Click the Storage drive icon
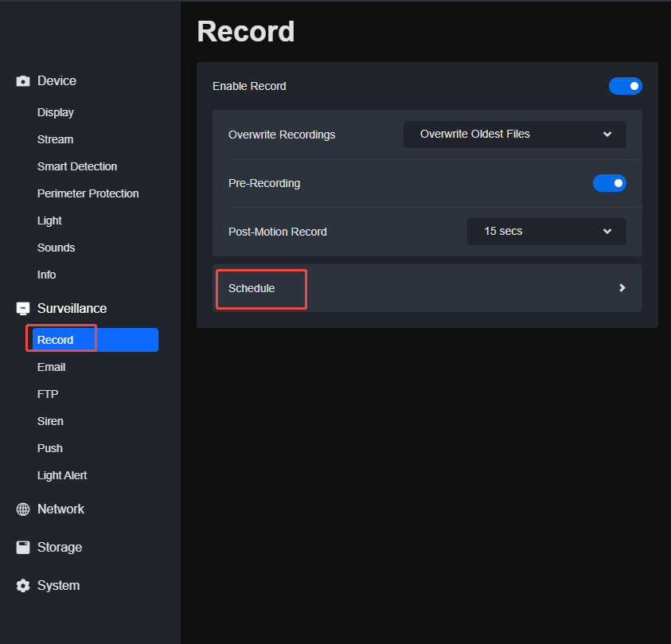Screen dimensions: 671x644 (21, 547)
